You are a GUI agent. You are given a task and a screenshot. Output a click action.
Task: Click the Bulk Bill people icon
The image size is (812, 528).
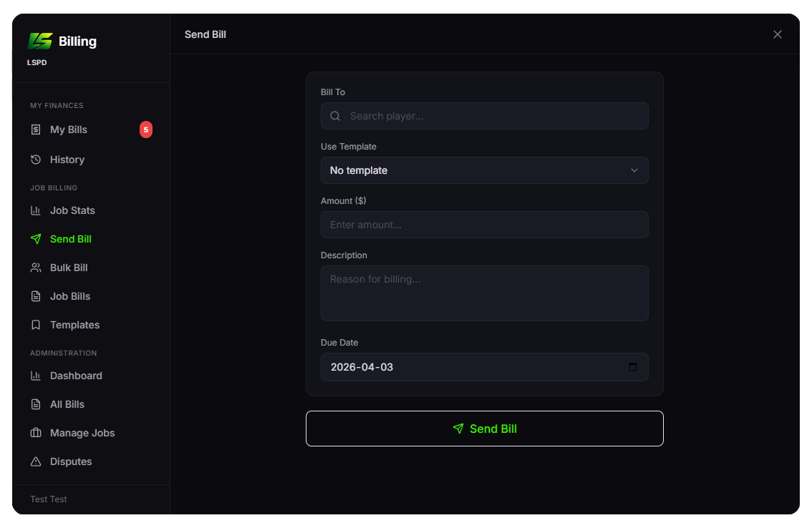[x=36, y=268]
